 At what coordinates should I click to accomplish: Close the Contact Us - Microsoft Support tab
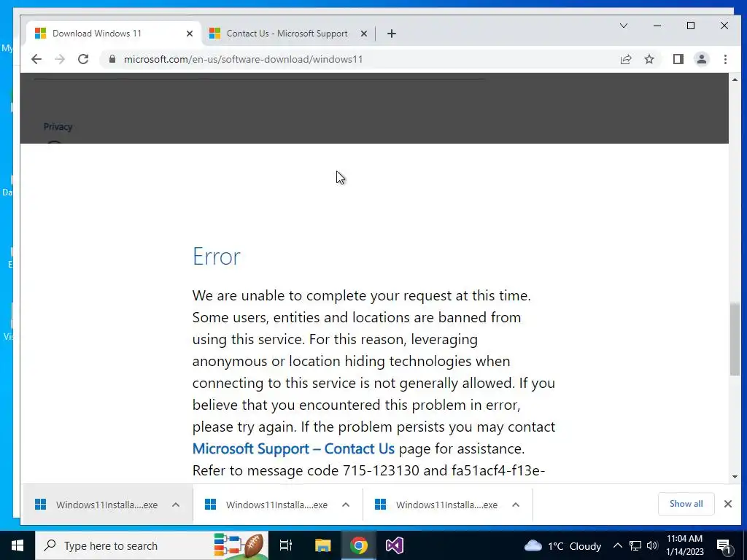[364, 34]
